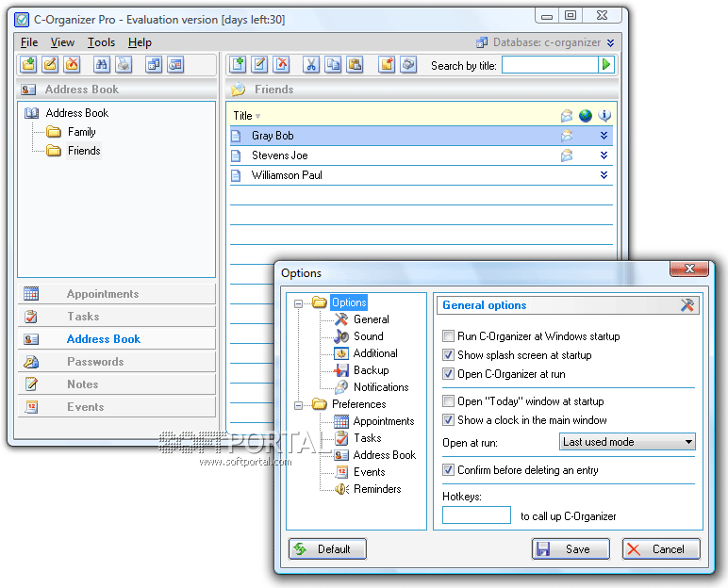Viewport: 728px width, 588px height.
Task: Close the Options dialog
Action: point(689,269)
